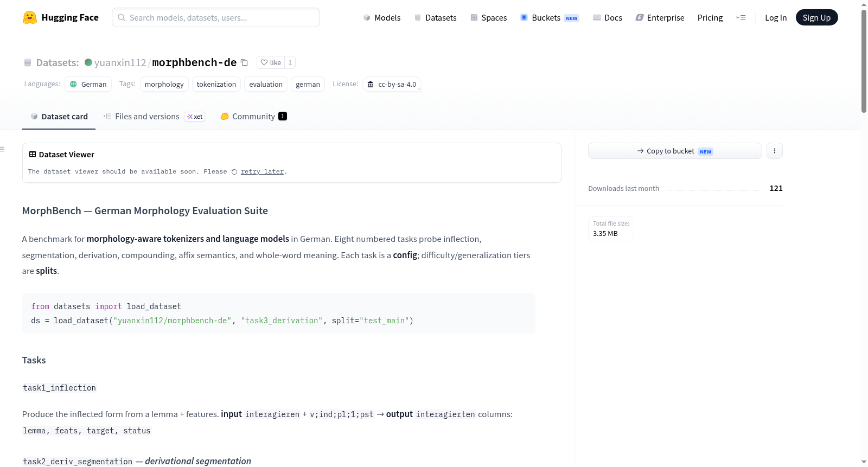Click the "lemma, feats, target, status" columns text
The image size is (868, 467).
click(87, 431)
